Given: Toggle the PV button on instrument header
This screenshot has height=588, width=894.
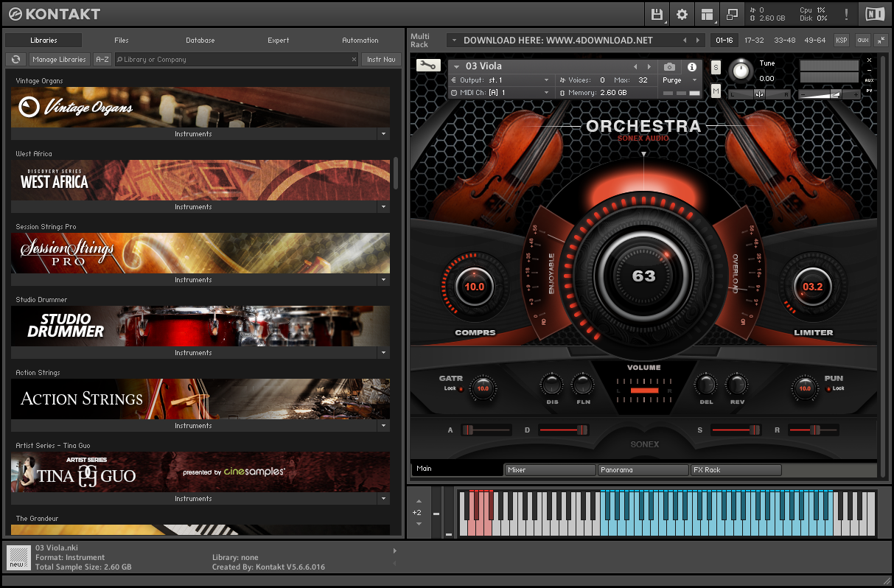Looking at the screenshot, I should pos(870,91).
